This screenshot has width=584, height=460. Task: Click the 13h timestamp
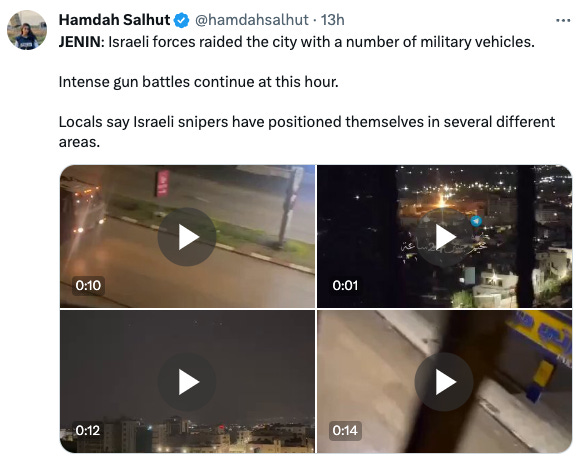point(333,20)
